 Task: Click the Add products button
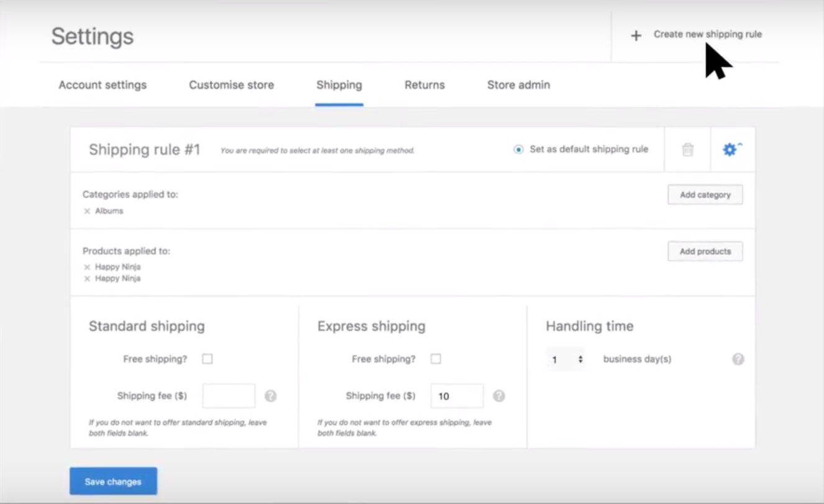point(705,251)
